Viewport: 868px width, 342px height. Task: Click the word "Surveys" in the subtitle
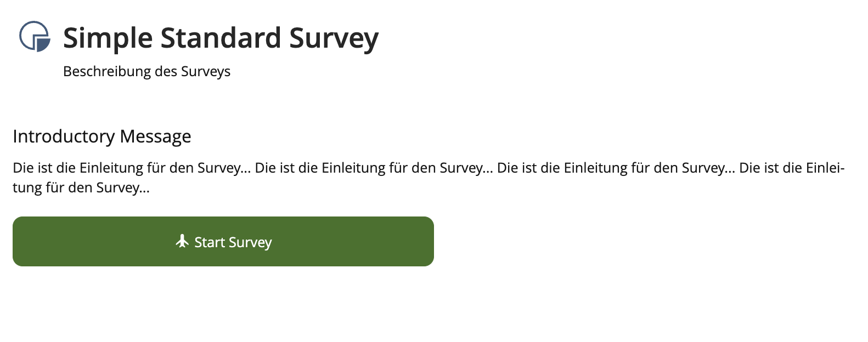click(206, 72)
